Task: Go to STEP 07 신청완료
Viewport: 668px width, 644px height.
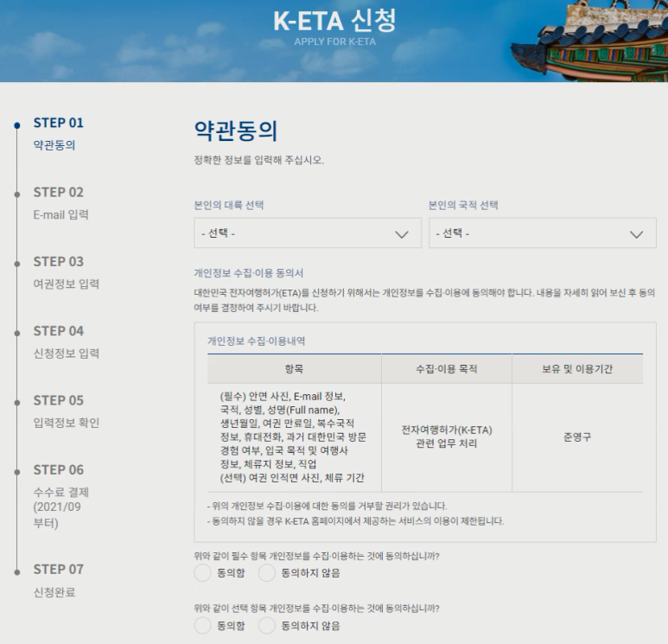Action: [x=59, y=581]
